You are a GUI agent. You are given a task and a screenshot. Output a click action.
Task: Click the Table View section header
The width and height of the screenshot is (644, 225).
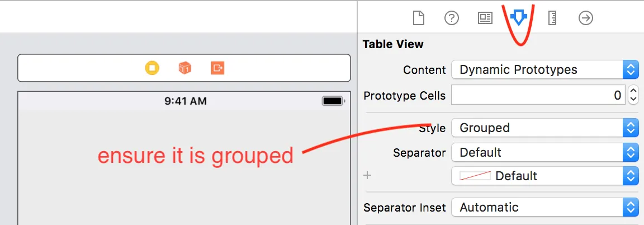[x=393, y=44]
